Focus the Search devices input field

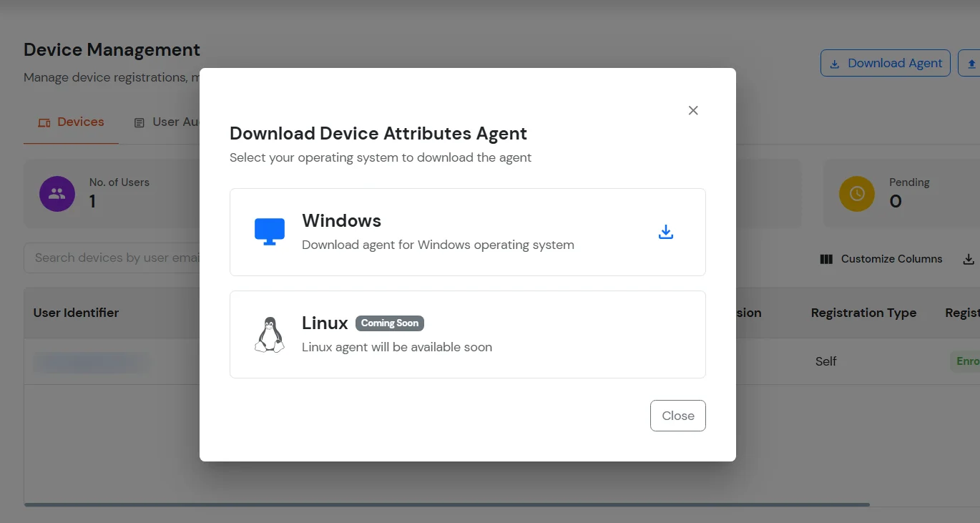click(x=112, y=258)
